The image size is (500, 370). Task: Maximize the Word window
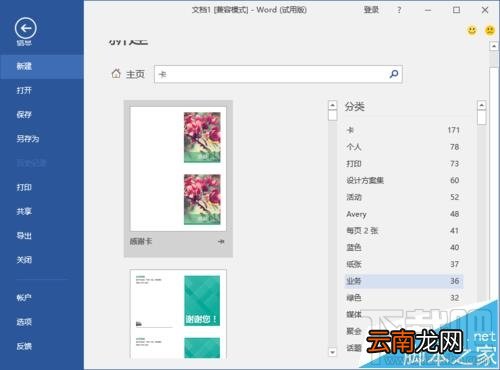click(456, 10)
